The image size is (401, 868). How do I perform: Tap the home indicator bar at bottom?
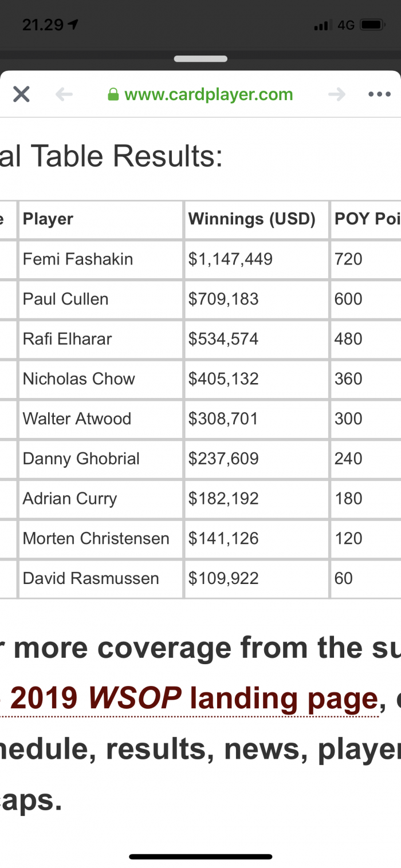tap(200, 857)
